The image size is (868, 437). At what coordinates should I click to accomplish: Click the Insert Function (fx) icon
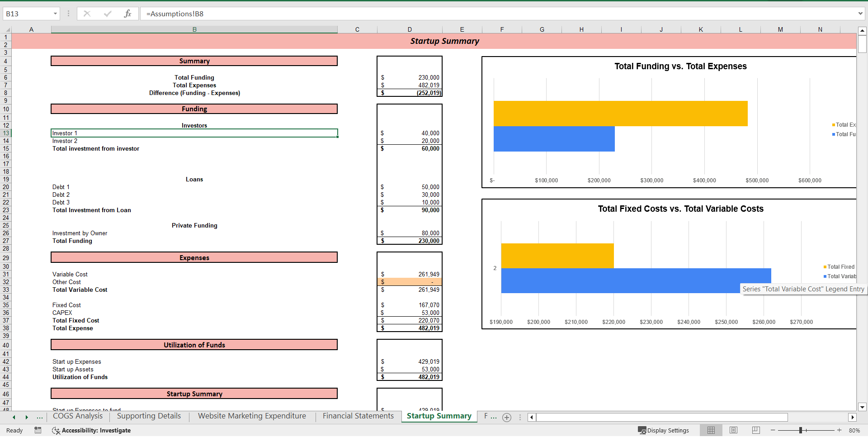pyautogui.click(x=128, y=13)
